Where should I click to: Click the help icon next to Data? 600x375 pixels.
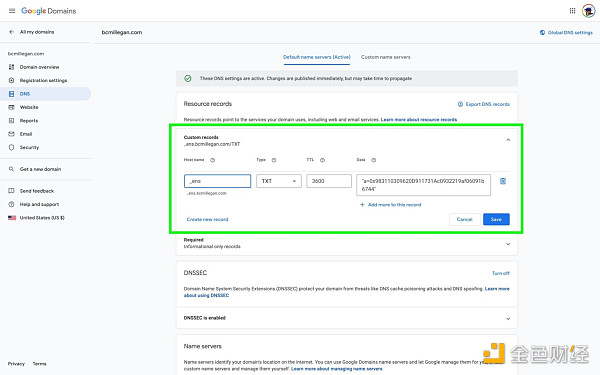point(373,160)
